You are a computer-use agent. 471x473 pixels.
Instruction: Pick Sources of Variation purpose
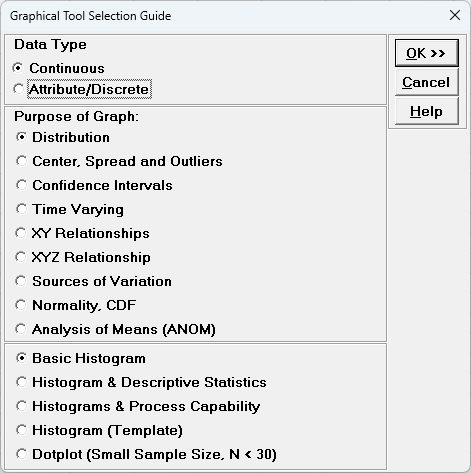coord(94,281)
